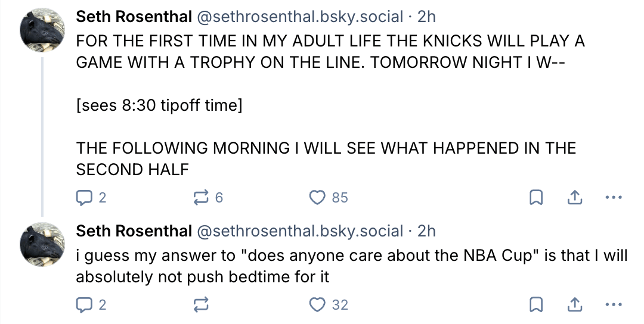Open Seth Rosenthal's avatar on second post

point(42,244)
